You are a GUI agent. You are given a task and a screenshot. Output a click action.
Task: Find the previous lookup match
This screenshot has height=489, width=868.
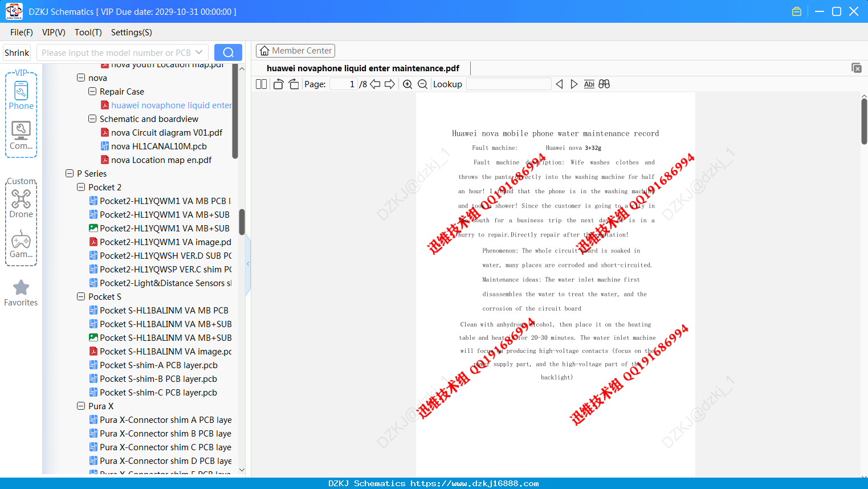(x=559, y=84)
